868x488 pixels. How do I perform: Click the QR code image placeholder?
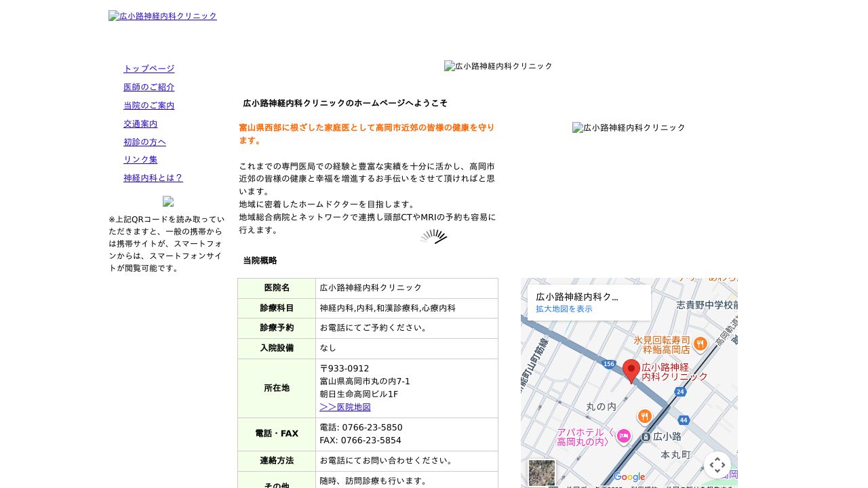click(168, 202)
